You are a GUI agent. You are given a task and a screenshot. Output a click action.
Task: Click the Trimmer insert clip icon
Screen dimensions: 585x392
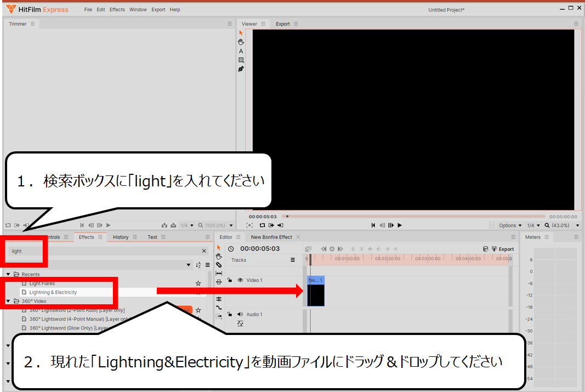pos(164,225)
